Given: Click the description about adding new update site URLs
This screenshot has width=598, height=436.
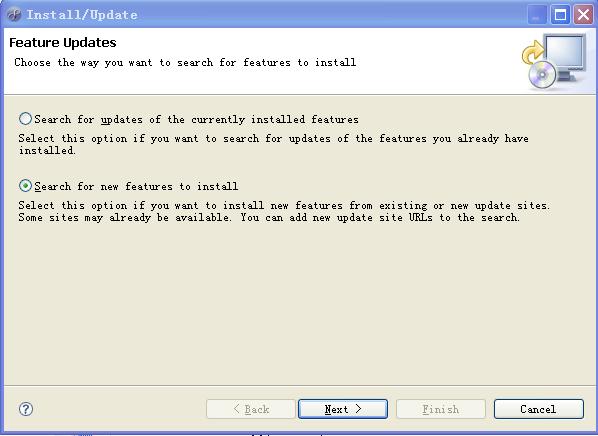Looking at the screenshot, I should (284, 211).
